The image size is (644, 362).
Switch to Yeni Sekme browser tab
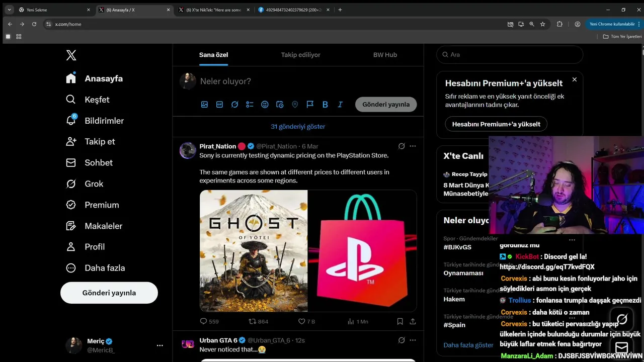pos(54,10)
